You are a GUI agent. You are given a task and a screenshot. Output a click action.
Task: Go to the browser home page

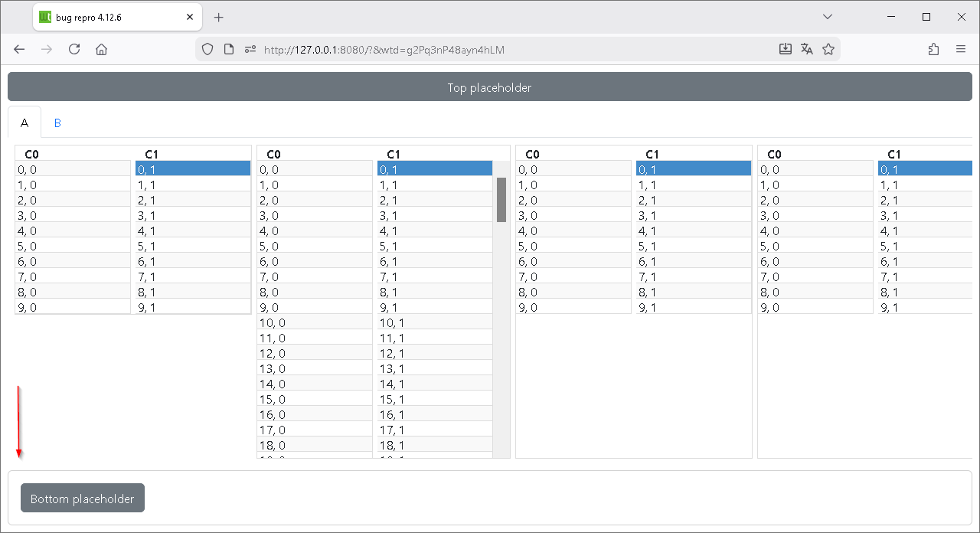coord(101,49)
